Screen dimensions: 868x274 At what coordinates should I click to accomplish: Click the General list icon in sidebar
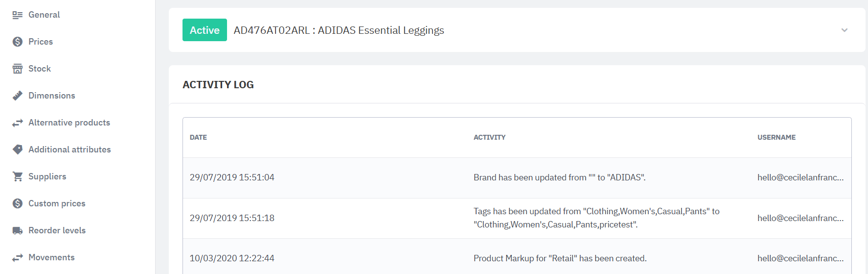[18, 15]
